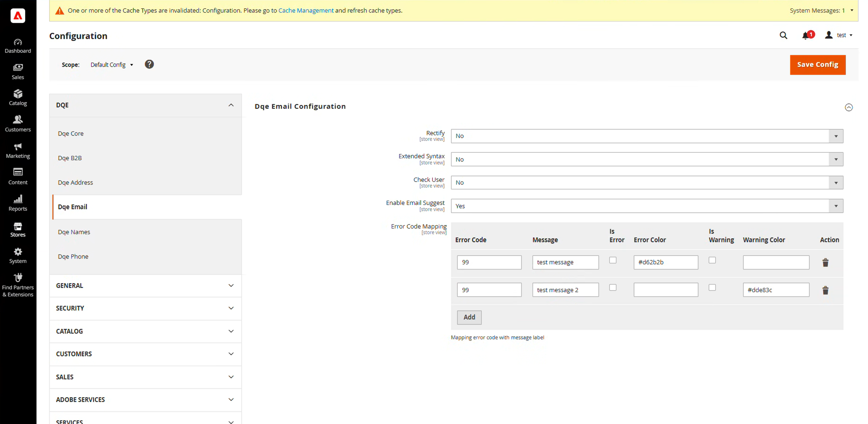Expand the GENERAL section

pyautogui.click(x=145, y=286)
